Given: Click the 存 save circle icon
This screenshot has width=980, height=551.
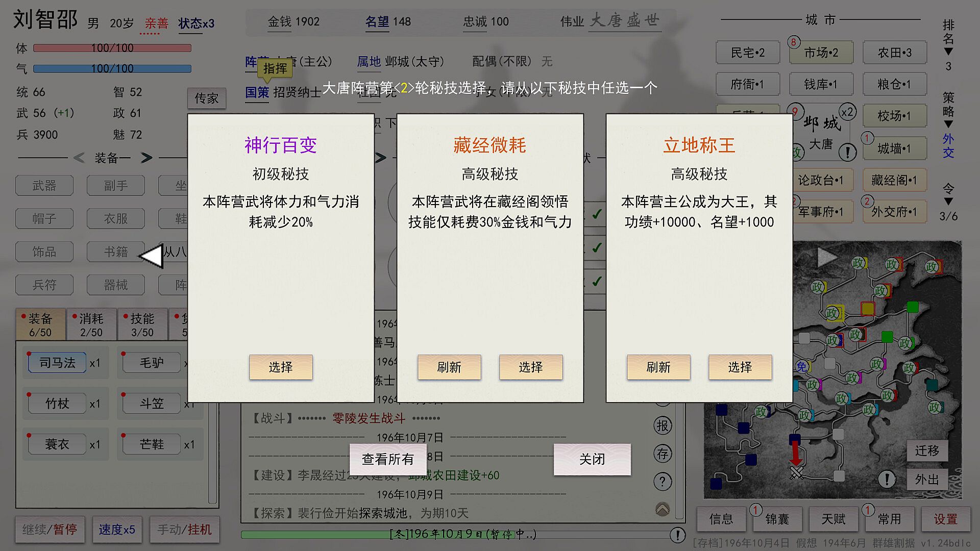Looking at the screenshot, I should pyautogui.click(x=662, y=454).
